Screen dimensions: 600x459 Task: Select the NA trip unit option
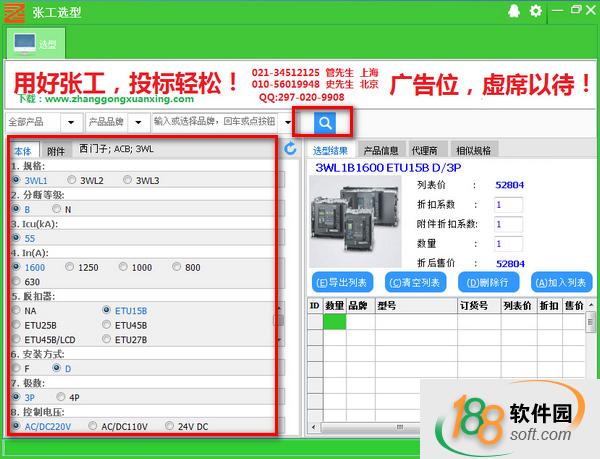click(x=16, y=310)
